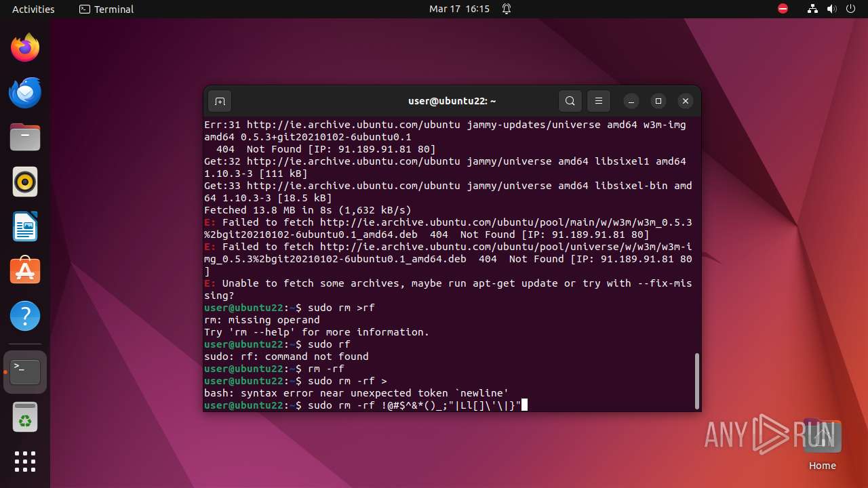Click the notification bell icon
The width and height of the screenshot is (868, 488).
click(507, 9)
